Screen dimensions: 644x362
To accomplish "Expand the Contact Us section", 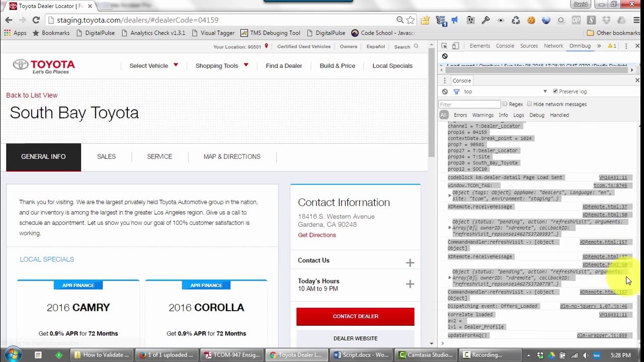I will click(410, 263).
